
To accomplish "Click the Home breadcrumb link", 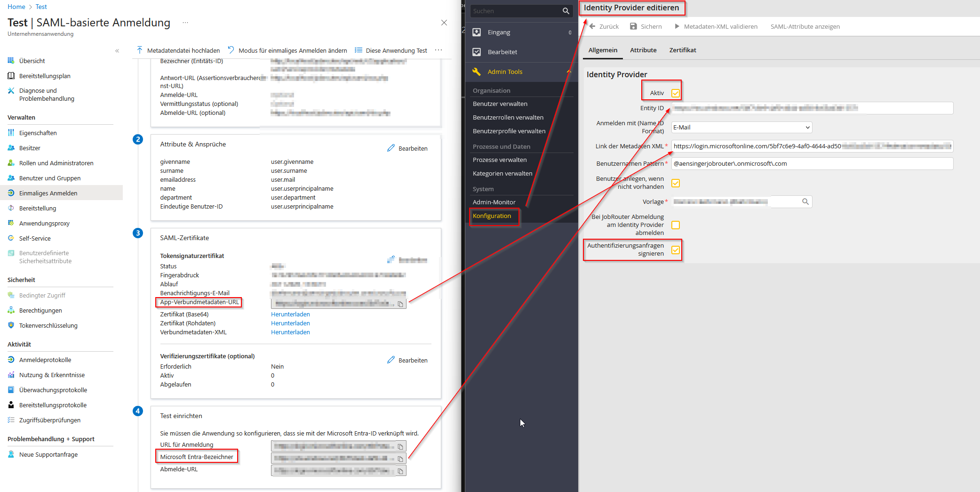I will click(16, 7).
